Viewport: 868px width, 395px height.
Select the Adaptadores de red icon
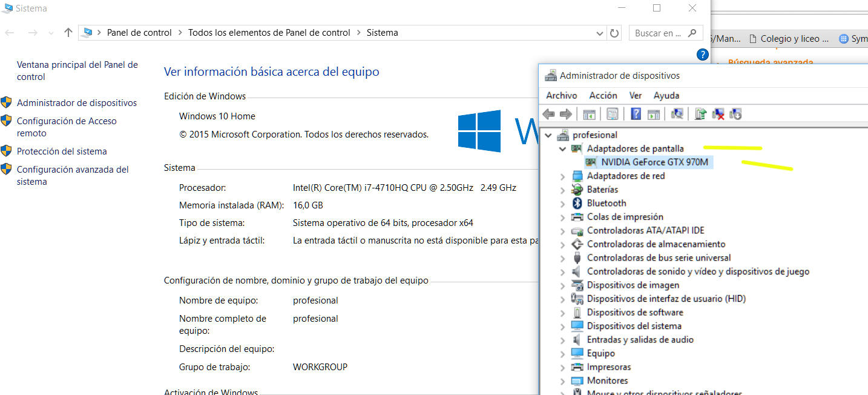click(x=577, y=176)
